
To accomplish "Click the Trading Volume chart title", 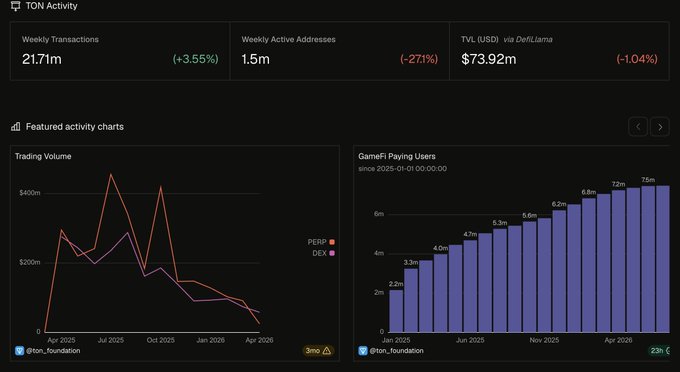I will [43, 157].
